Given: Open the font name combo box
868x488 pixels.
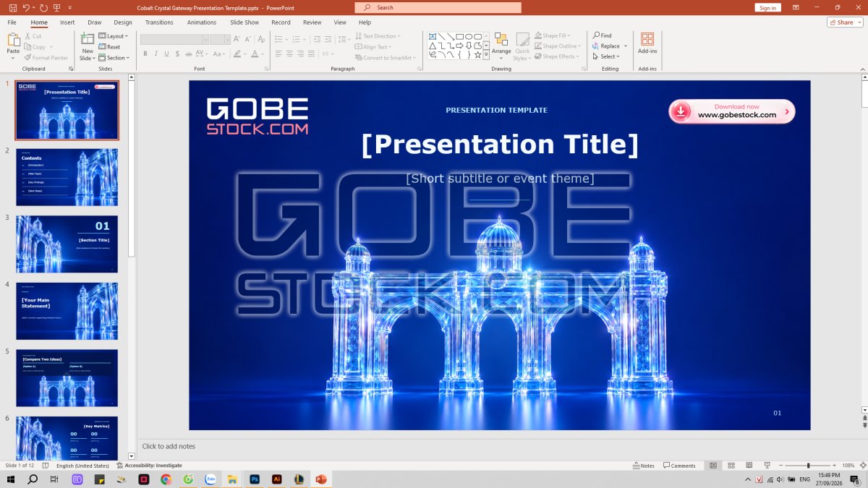Looking at the screenshot, I should pyautogui.click(x=174, y=39).
